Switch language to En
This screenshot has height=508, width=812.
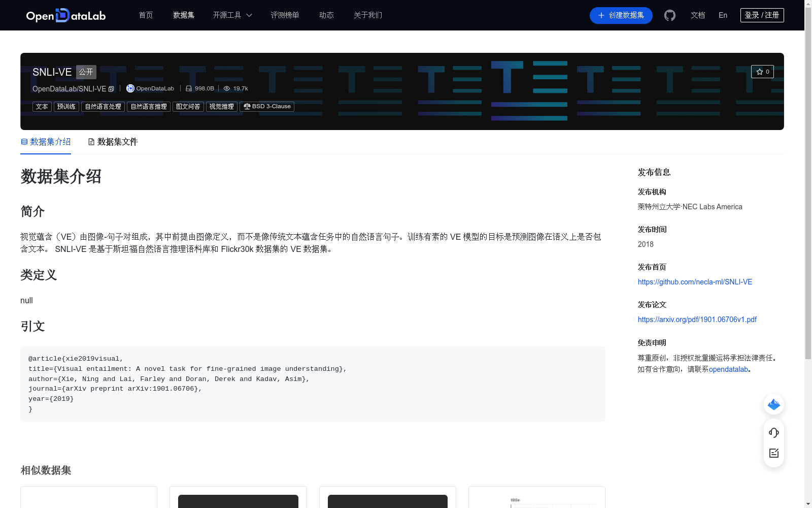[723, 15]
